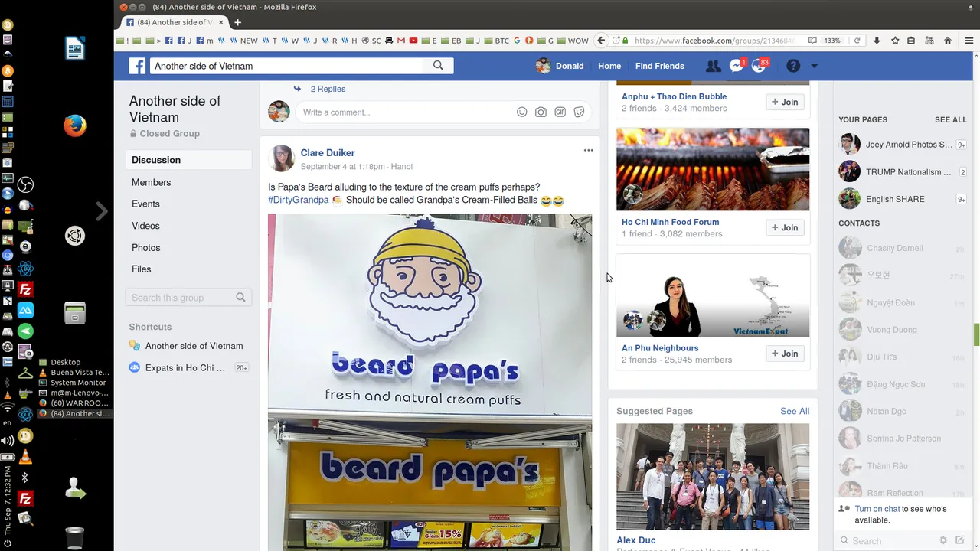Click the Write a comment field
Viewport: 980px width, 551px height.
(406, 112)
